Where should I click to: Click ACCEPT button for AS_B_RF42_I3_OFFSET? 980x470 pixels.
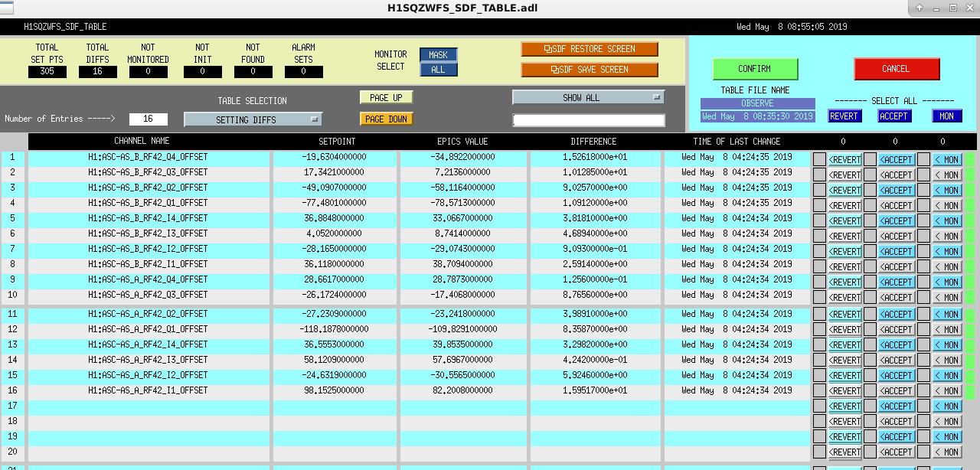click(x=897, y=236)
